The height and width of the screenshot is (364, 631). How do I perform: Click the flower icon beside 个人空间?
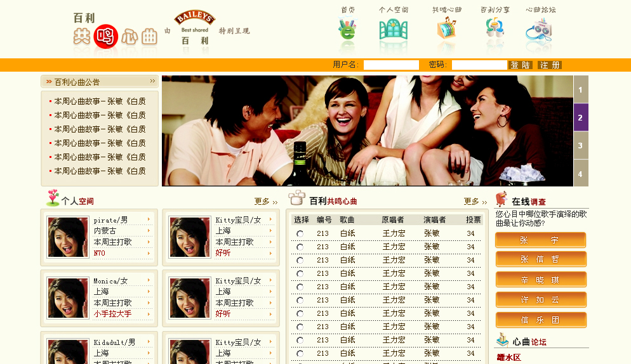53,198
